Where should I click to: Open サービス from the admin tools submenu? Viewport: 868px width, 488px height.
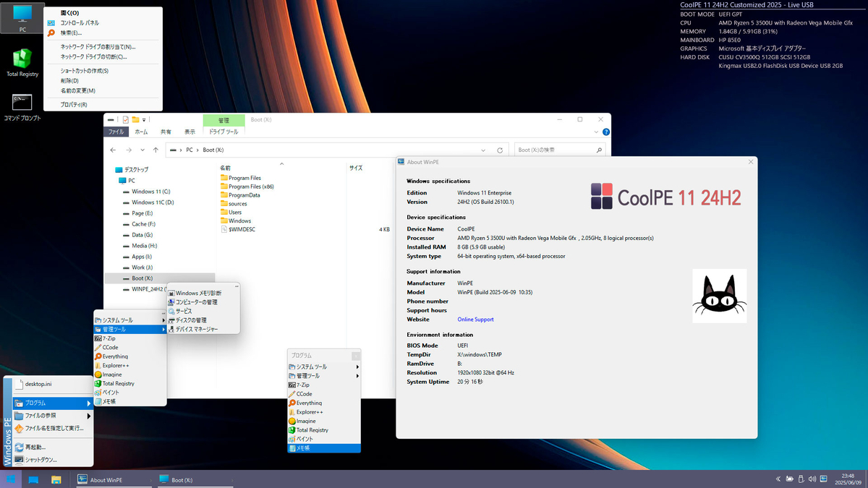tap(203, 311)
